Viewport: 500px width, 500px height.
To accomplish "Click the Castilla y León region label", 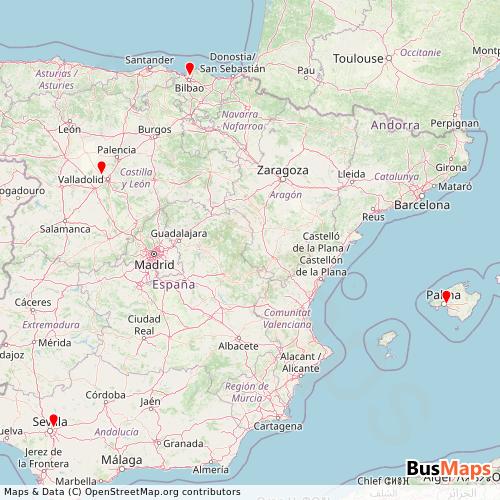I will 136,178.
